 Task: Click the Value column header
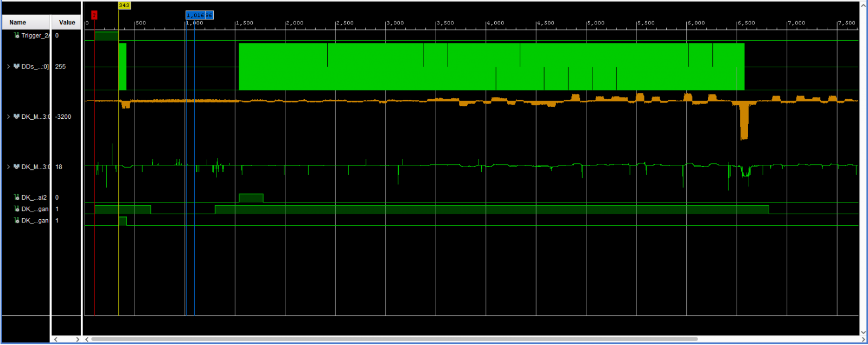(67, 22)
